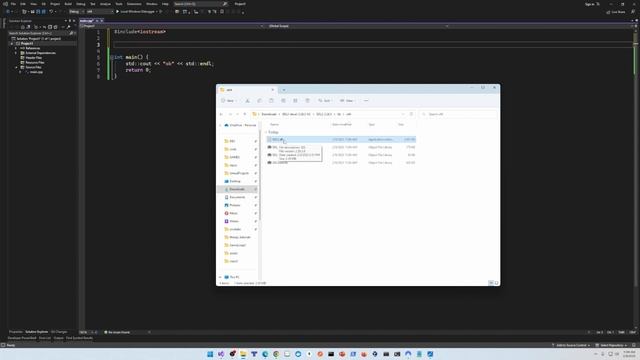Image resolution: width=640 pixels, height=360 pixels.
Task: Click the Visual Studio search box
Action: [200, 4]
